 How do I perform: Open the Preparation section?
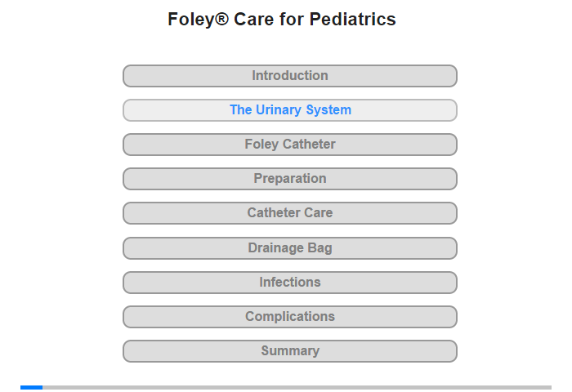point(289,179)
